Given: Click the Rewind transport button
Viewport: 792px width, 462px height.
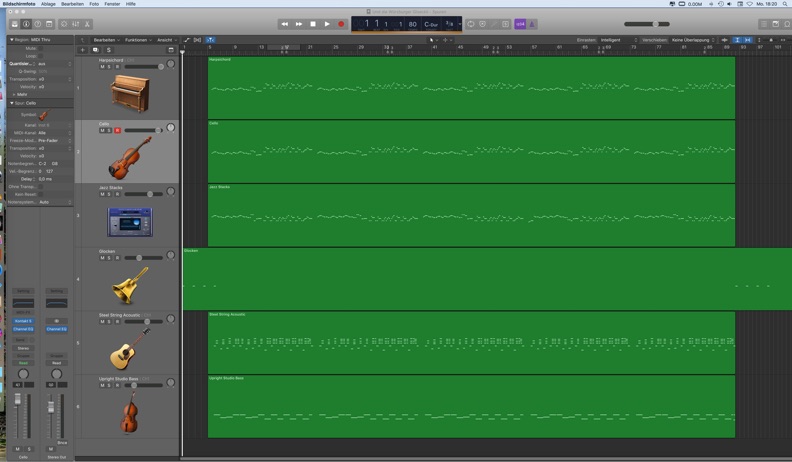Looking at the screenshot, I should (x=285, y=24).
